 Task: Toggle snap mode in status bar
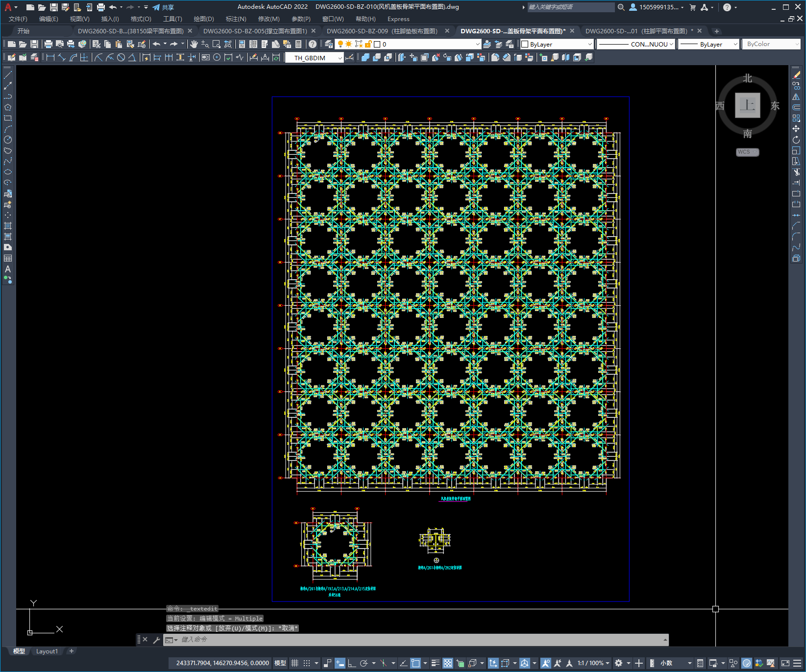307,663
